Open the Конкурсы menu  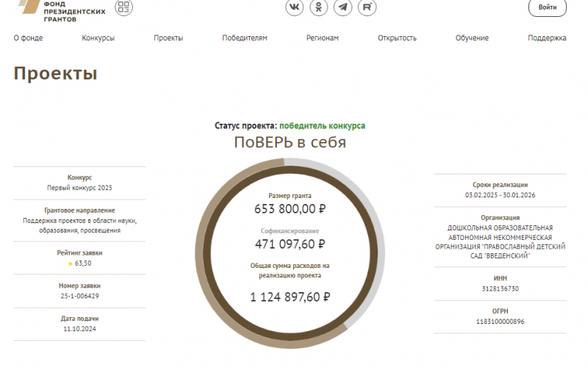pyautogui.click(x=98, y=38)
